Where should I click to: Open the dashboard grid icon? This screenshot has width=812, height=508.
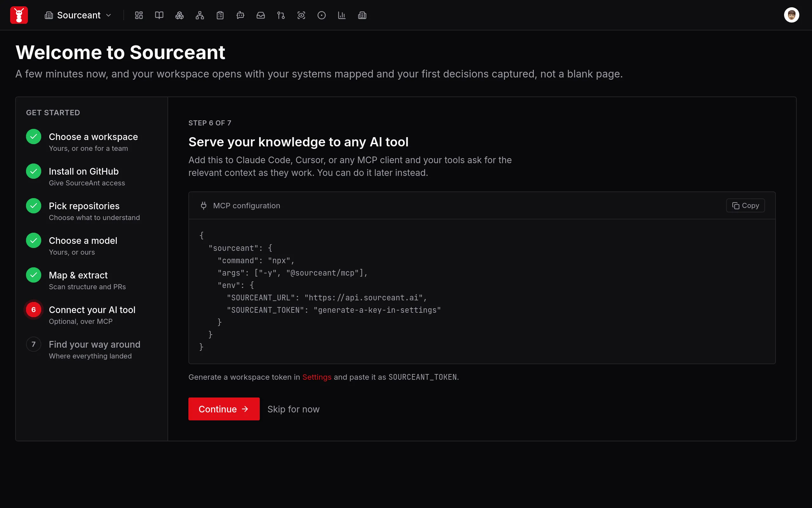pos(139,15)
